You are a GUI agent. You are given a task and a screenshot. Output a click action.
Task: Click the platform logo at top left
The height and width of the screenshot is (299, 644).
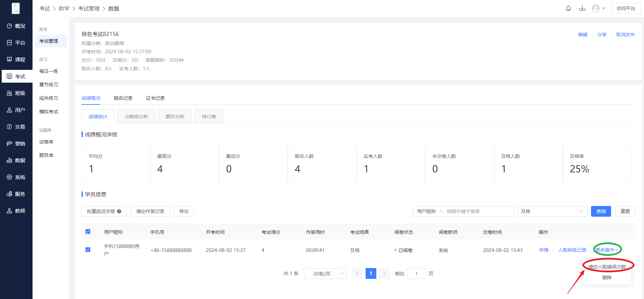16,8
